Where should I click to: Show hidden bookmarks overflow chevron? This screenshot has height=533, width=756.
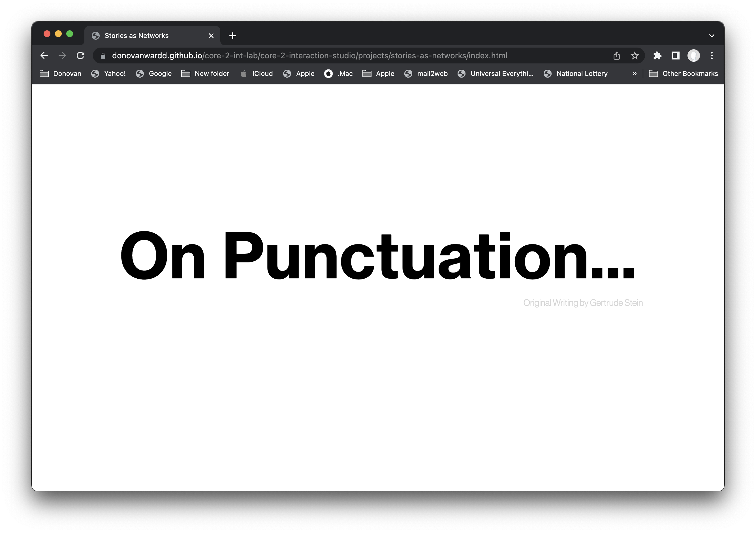[635, 73]
